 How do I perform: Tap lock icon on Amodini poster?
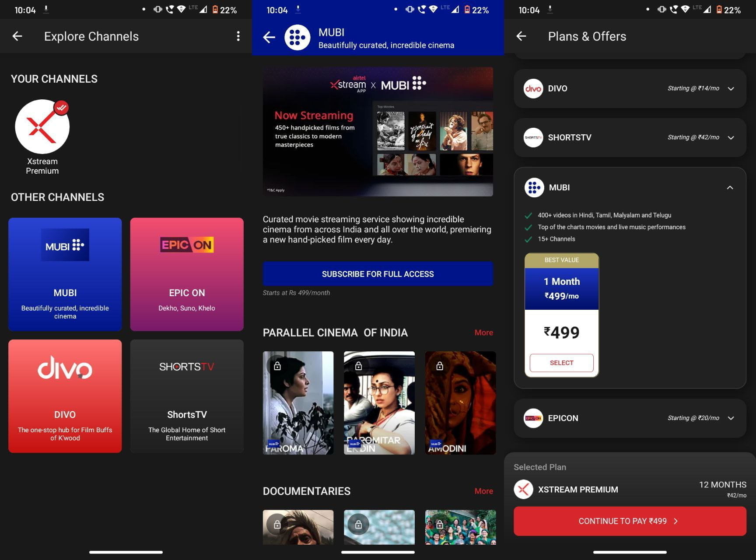click(440, 366)
